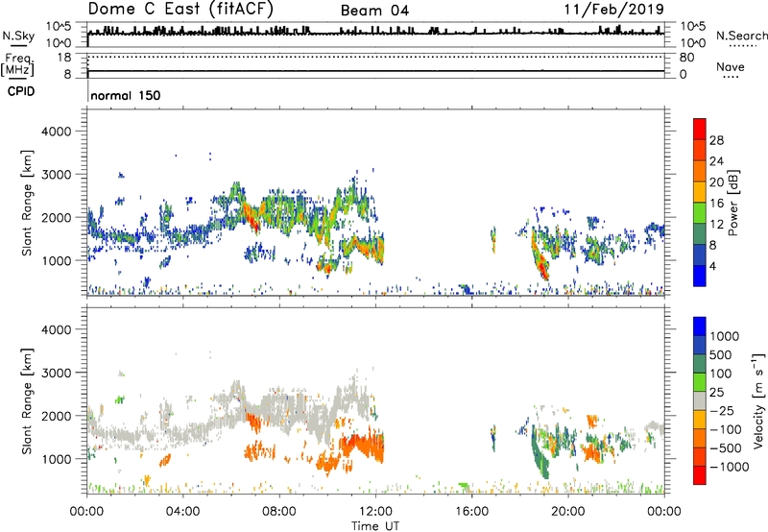This screenshot has height=532, width=768.
Task: Click the 'N.Search' legend label
Action: pyautogui.click(x=741, y=36)
